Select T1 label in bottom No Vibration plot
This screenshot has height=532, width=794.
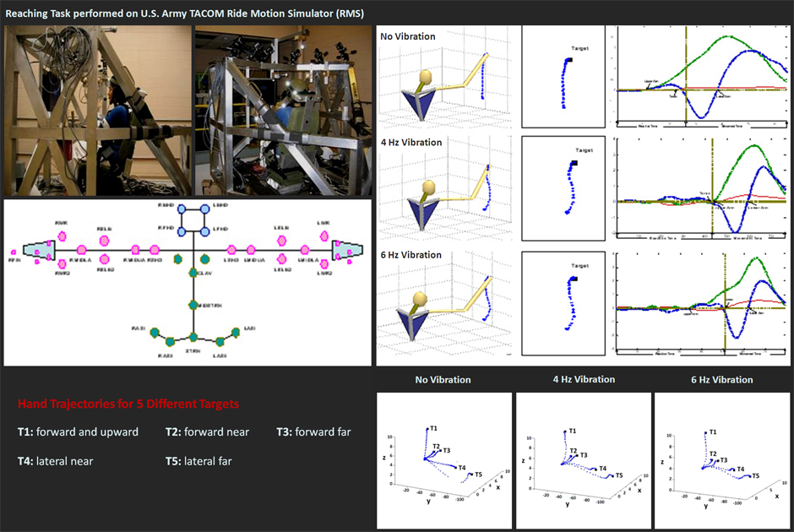434,429
